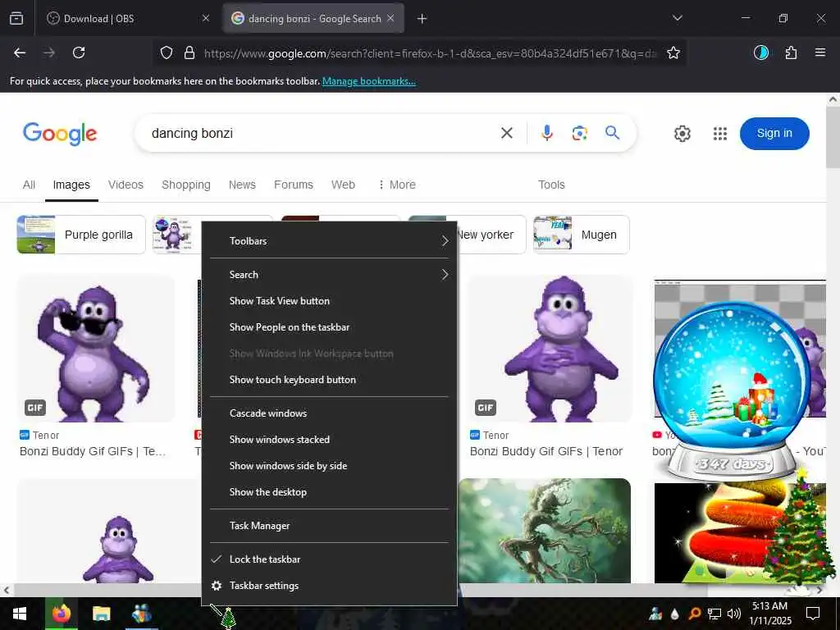The width and height of the screenshot is (840, 630).
Task: Open Google Lens image search
Action: point(580,133)
